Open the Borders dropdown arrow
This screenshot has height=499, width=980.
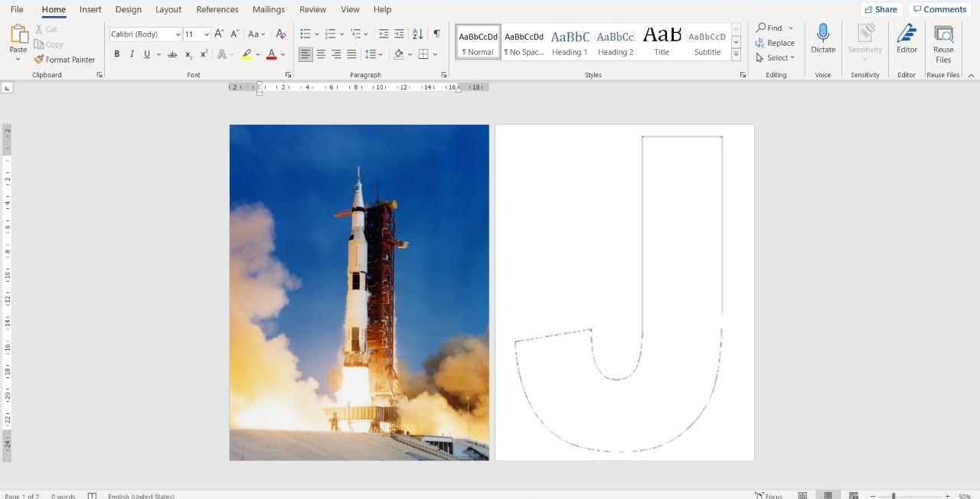tap(435, 54)
